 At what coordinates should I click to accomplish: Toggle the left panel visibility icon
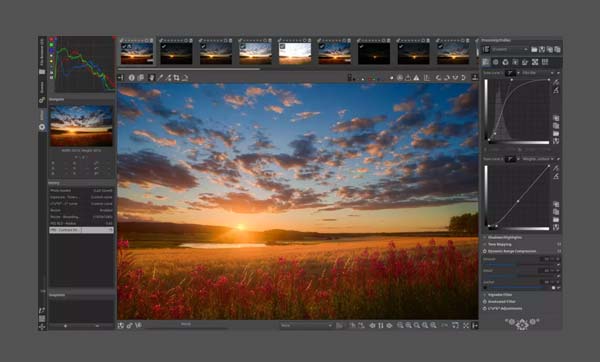point(121,78)
